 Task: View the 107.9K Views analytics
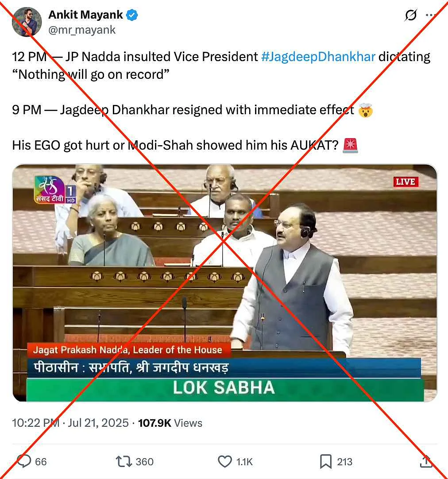170,423
